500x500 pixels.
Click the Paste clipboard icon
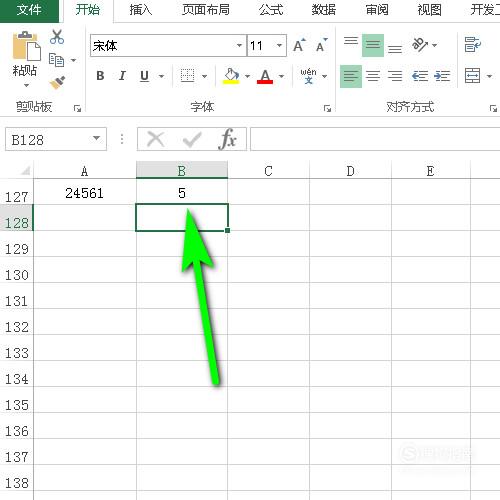point(26,47)
